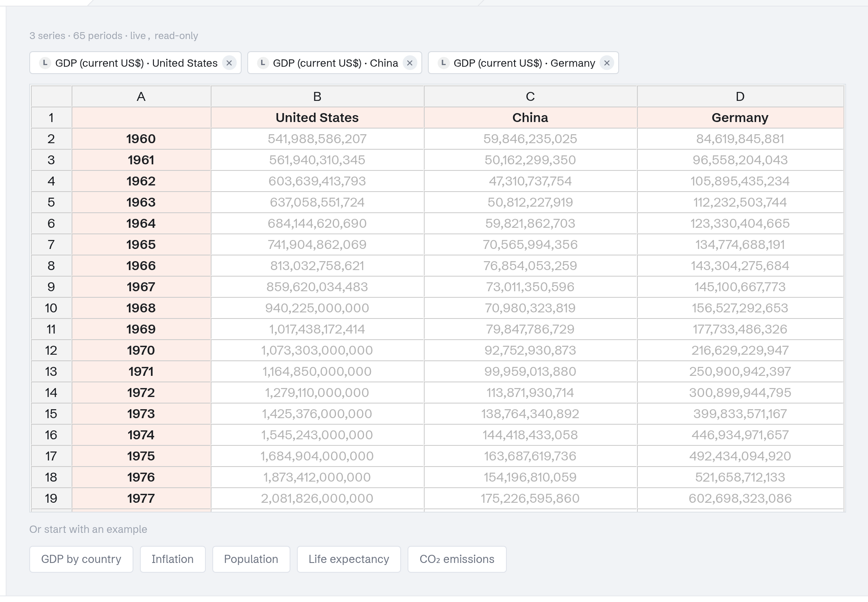
Task: Click the 1976 year cell
Action: 141,477
